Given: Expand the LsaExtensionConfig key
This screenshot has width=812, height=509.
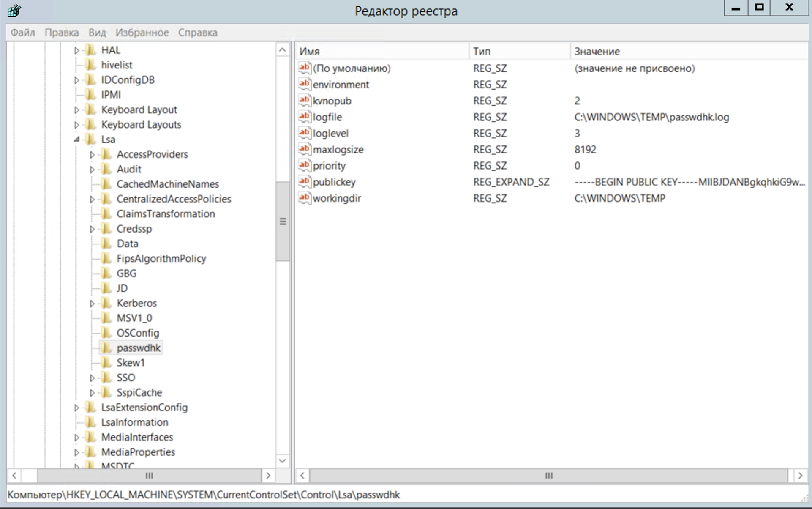Looking at the screenshot, I should (x=76, y=408).
